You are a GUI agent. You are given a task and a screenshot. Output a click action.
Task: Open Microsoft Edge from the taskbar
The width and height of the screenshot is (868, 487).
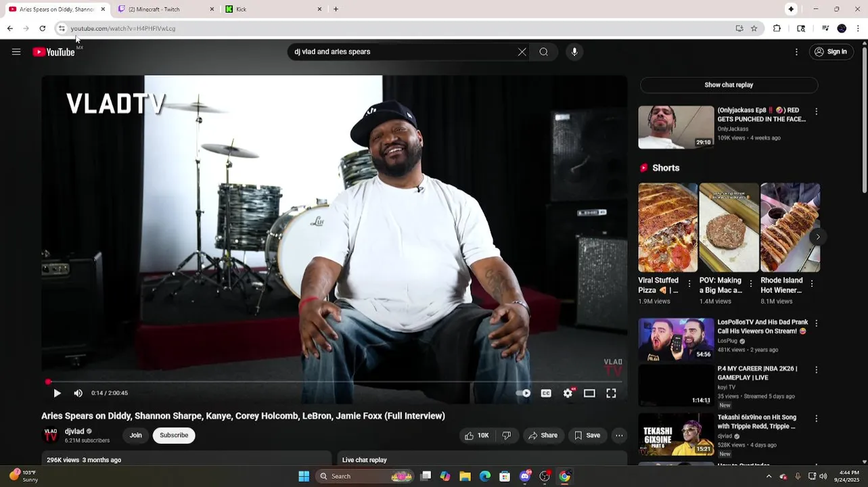pos(485,476)
